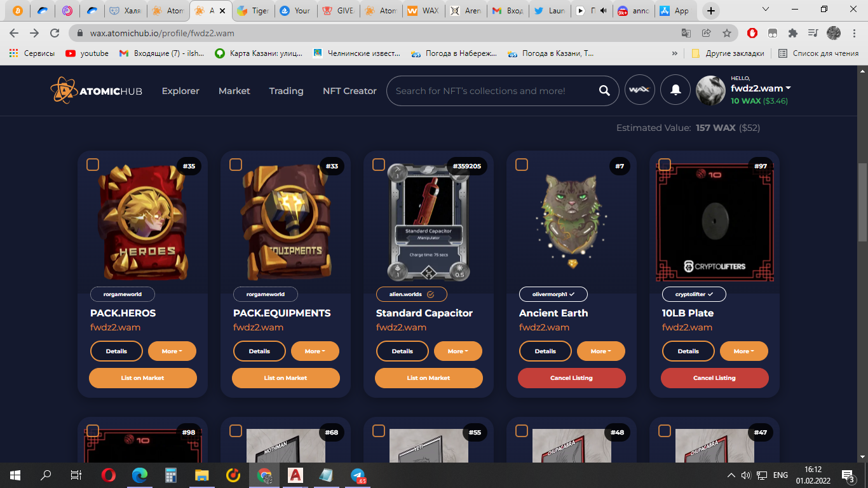The width and height of the screenshot is (868, 488).
Task: Go back to previous page
Action: [14, 33]
